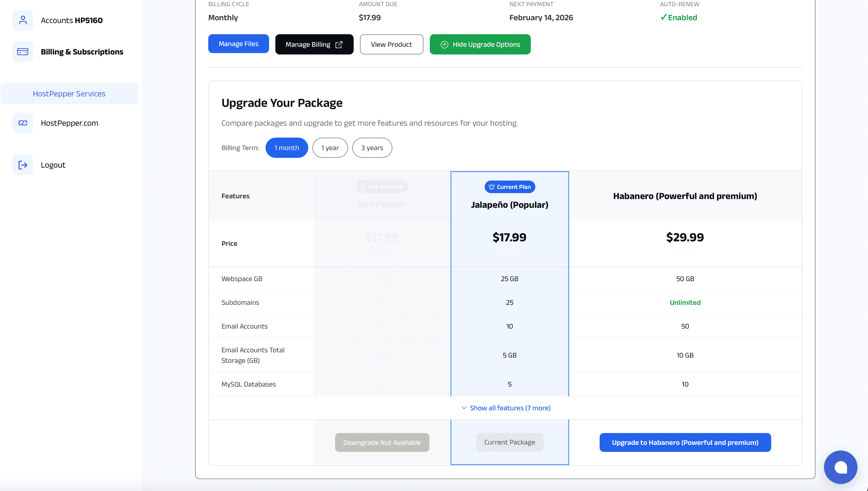
Task: Open HostPepper Services sidebar item
Action: tap(69, 94)
